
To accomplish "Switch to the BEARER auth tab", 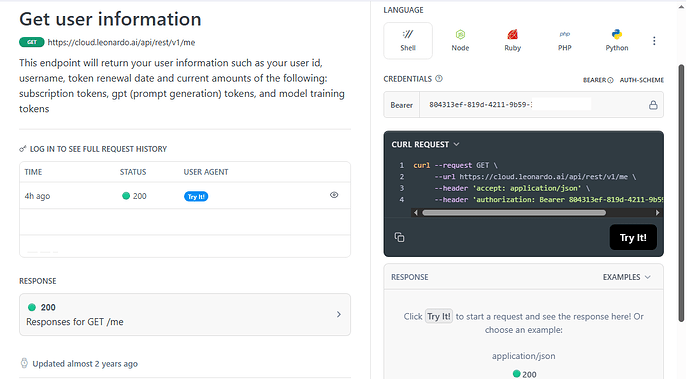I will [598, 80].
